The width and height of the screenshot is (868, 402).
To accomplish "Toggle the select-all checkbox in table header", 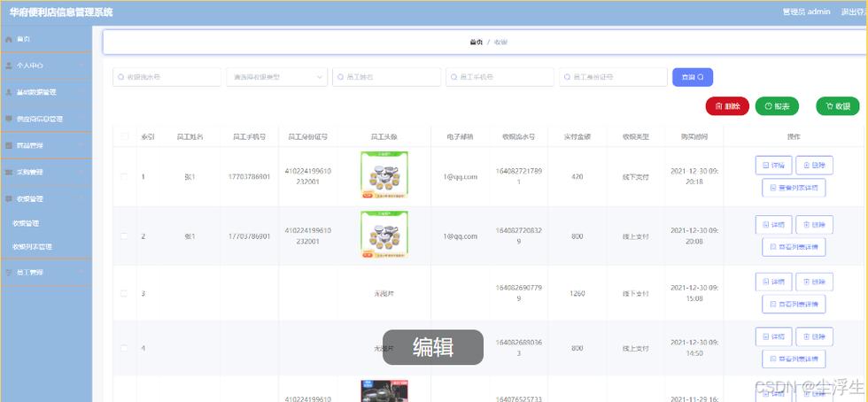I will tap(124, 136).
